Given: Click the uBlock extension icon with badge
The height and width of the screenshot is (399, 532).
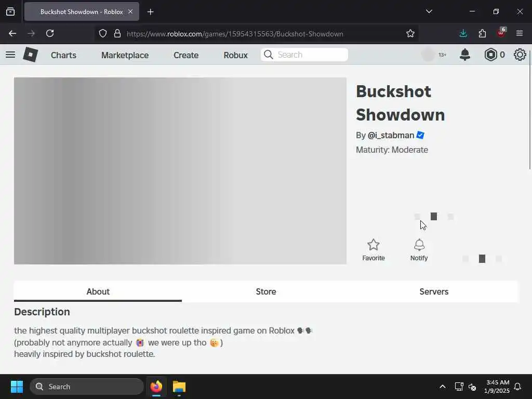Looking at the screenshot, I should tap(501, 33).
